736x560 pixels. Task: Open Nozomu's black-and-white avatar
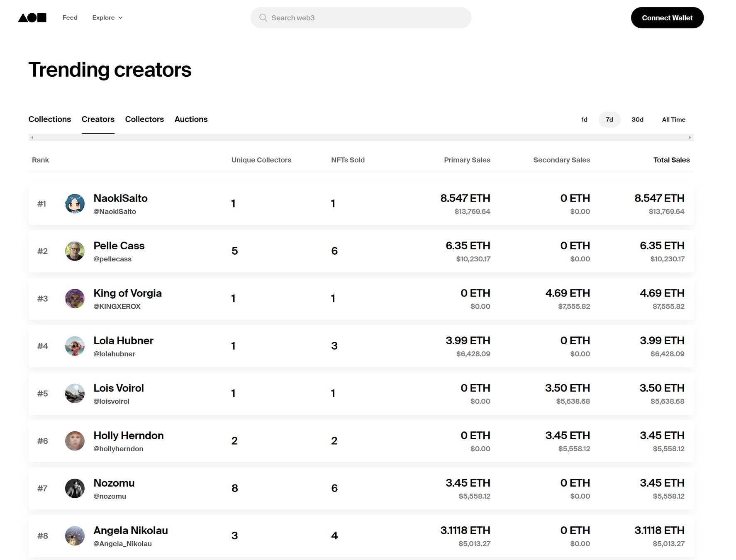coord(75,488)
